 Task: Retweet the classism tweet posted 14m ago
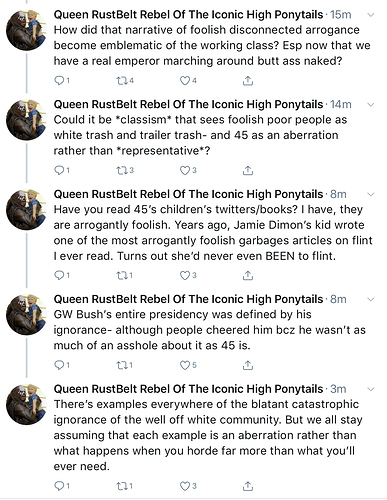click(125, 170)
